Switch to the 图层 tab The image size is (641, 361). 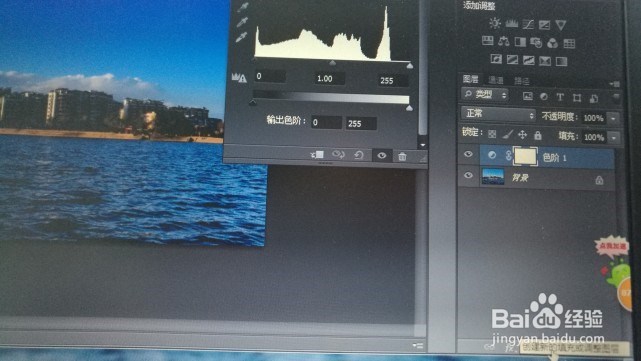coord(471,79)
